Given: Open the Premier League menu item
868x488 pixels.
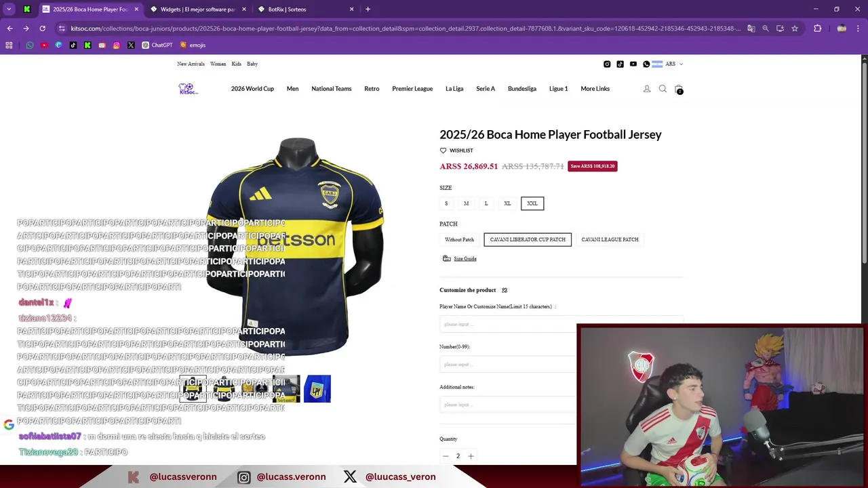Looking at the screenshot, I should [x=412, y=89].
